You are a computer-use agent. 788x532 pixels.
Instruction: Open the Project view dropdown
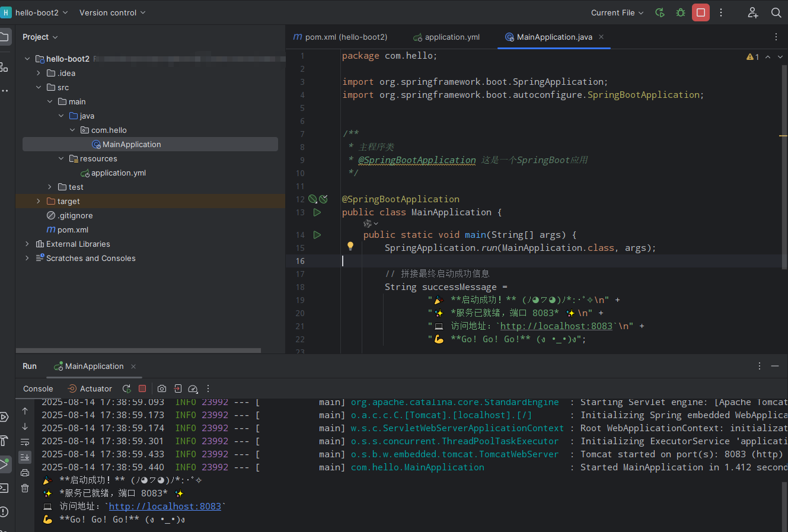pyautogui.click(x=40, y=37)
